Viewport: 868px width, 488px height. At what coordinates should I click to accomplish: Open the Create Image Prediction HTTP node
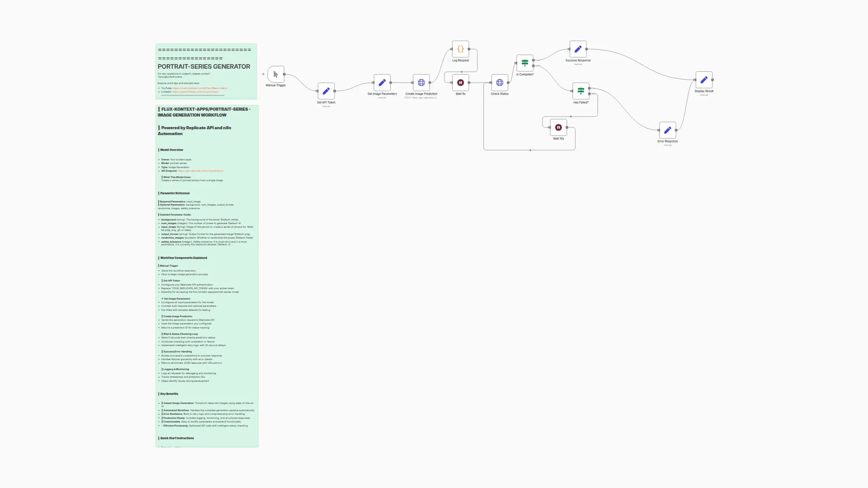(x=421, y=83)
